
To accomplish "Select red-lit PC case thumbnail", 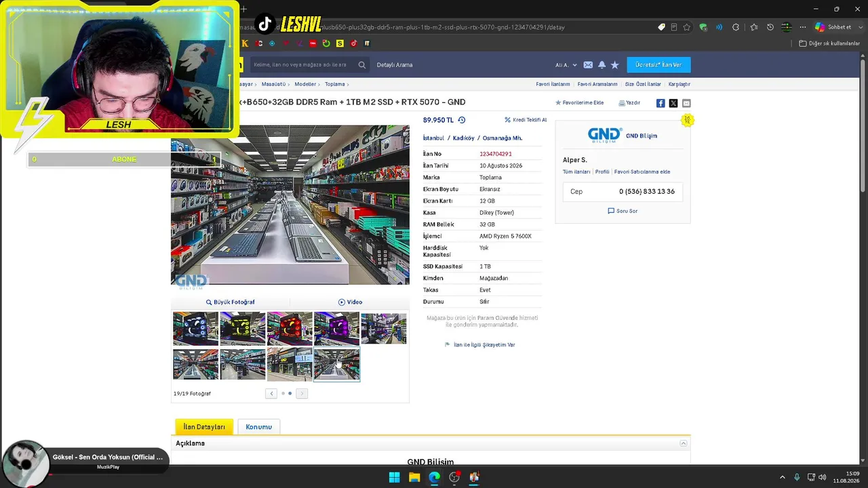I will pyautogui.click(x=290, y=328).
